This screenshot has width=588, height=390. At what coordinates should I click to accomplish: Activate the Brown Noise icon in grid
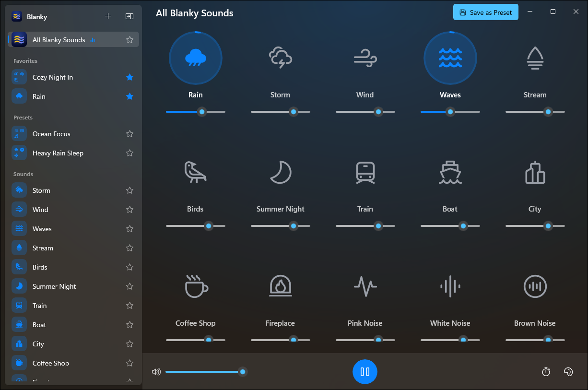coord(535,286)
